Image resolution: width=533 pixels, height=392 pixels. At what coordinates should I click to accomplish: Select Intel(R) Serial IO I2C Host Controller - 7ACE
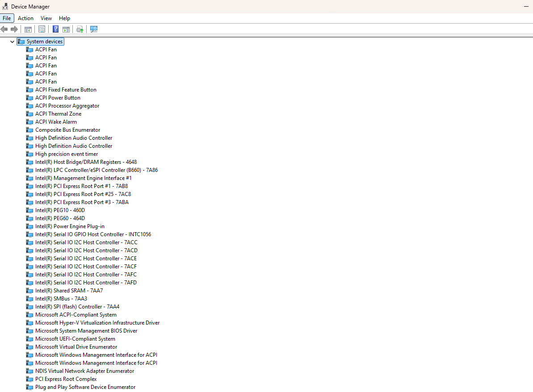tap(86, 259)
